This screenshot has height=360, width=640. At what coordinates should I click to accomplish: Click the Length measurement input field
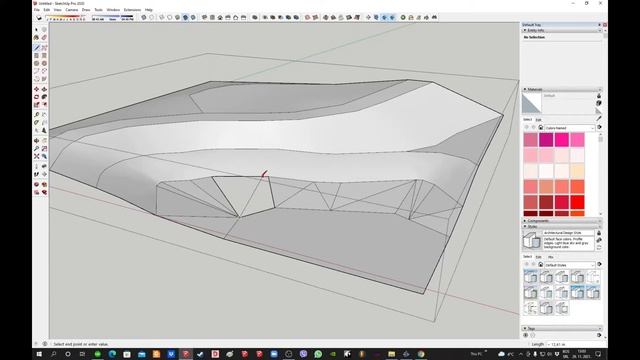pos(575,344)
